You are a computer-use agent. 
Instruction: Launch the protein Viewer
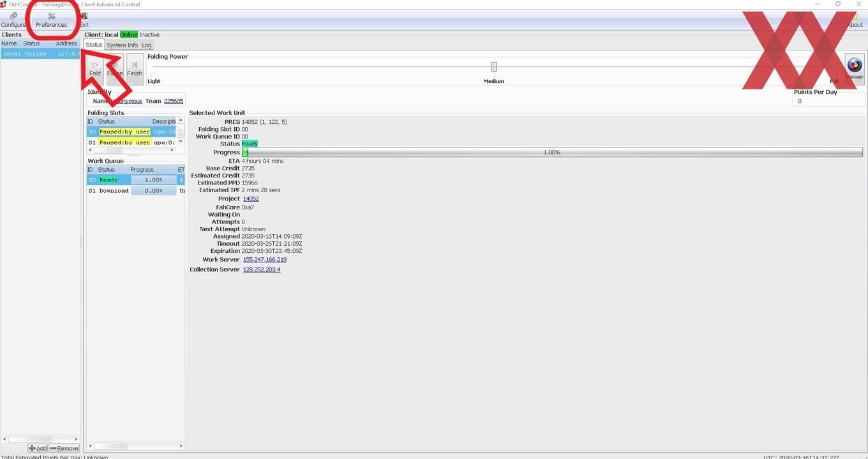[855, 68]
